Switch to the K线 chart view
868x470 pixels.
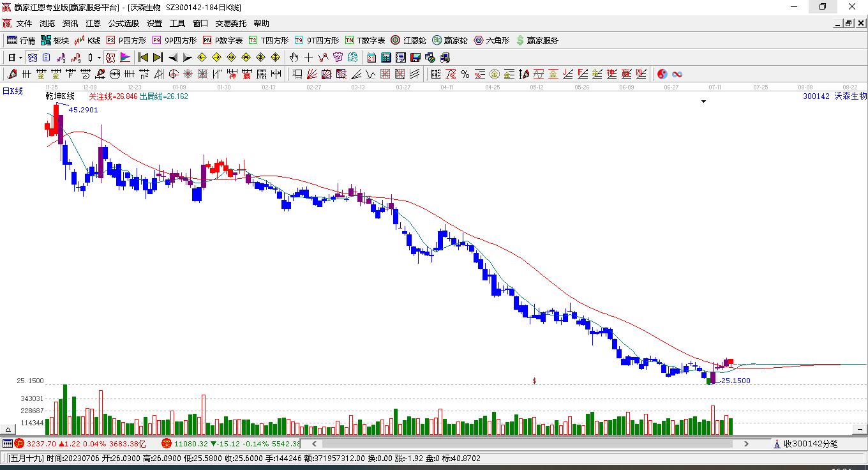click(x=87, y=40)
